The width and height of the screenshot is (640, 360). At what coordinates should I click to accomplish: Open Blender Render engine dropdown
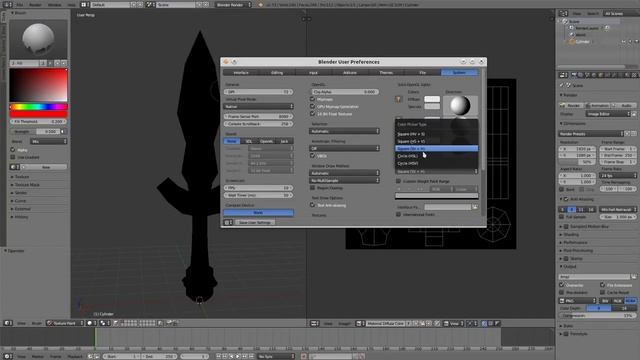pos(233,4)
